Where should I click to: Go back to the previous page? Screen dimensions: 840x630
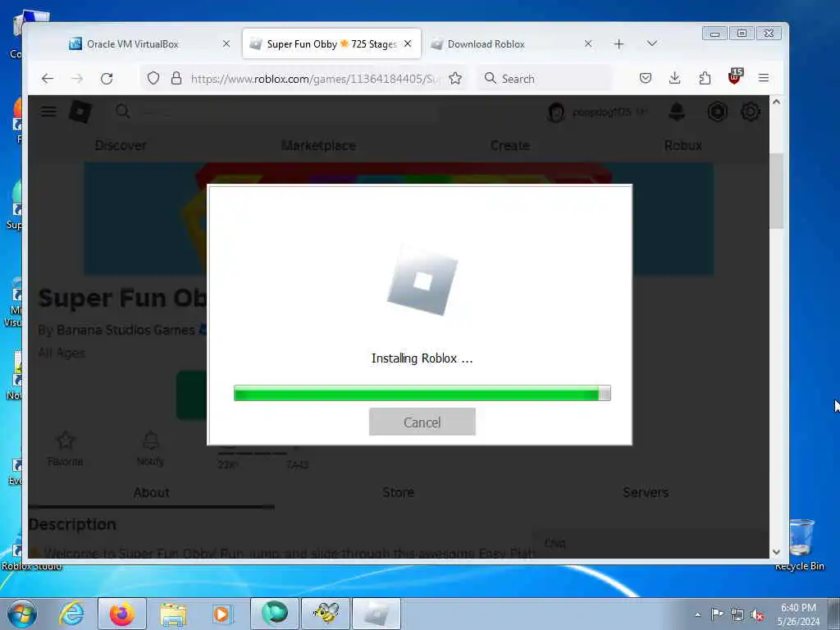[48, 79]
